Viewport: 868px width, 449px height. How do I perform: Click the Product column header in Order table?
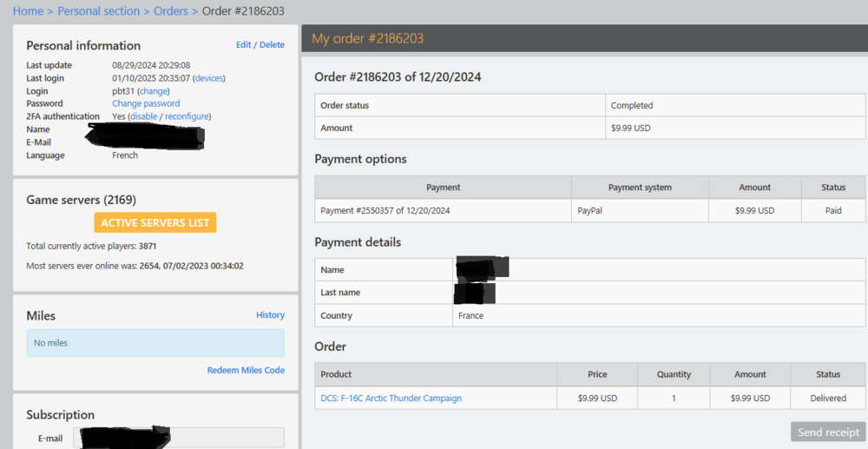pyautogui.click(x=336, y=374)
